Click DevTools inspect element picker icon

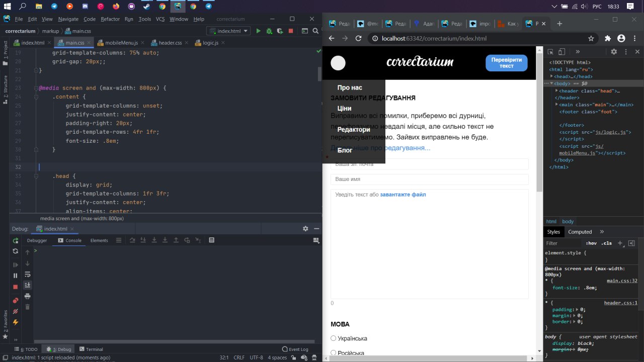(551, 52)
